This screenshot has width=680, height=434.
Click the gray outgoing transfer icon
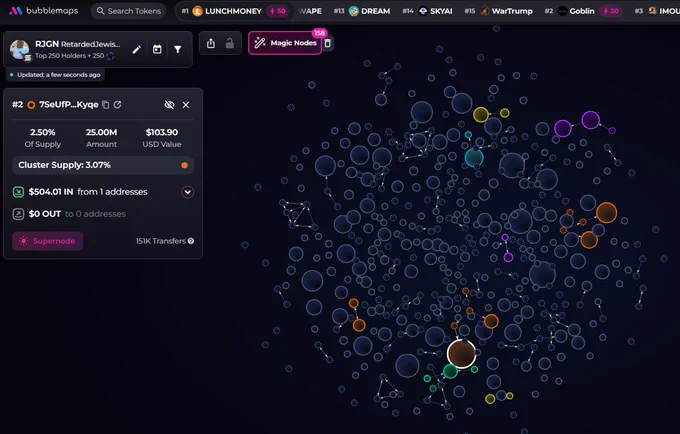[x=18, y=214]
